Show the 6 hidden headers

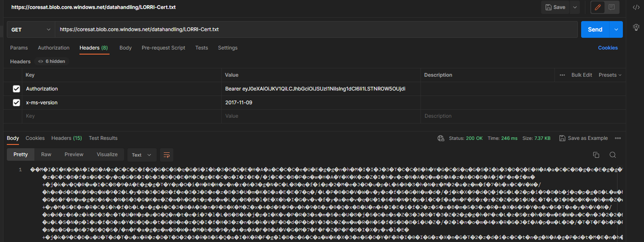click(x=52, y=61)
